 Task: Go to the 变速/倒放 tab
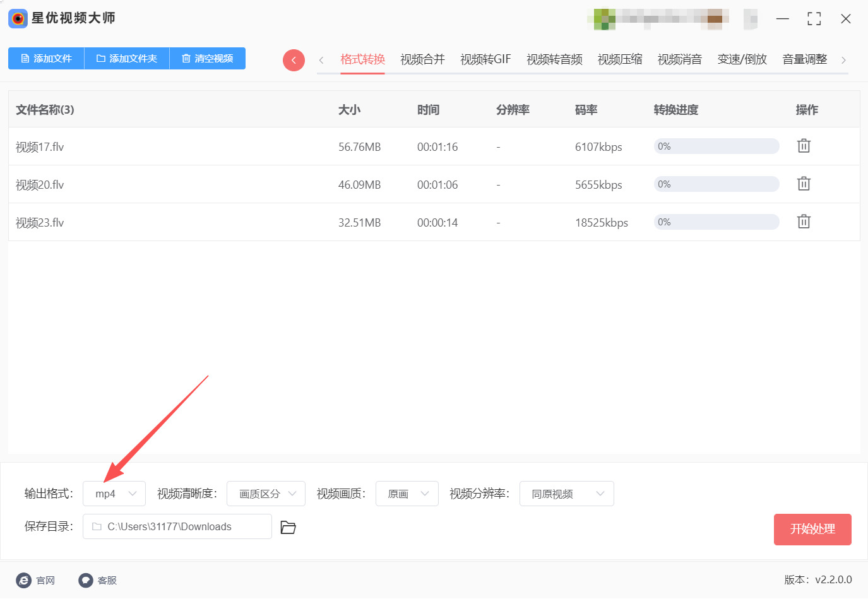coord(742,59)
